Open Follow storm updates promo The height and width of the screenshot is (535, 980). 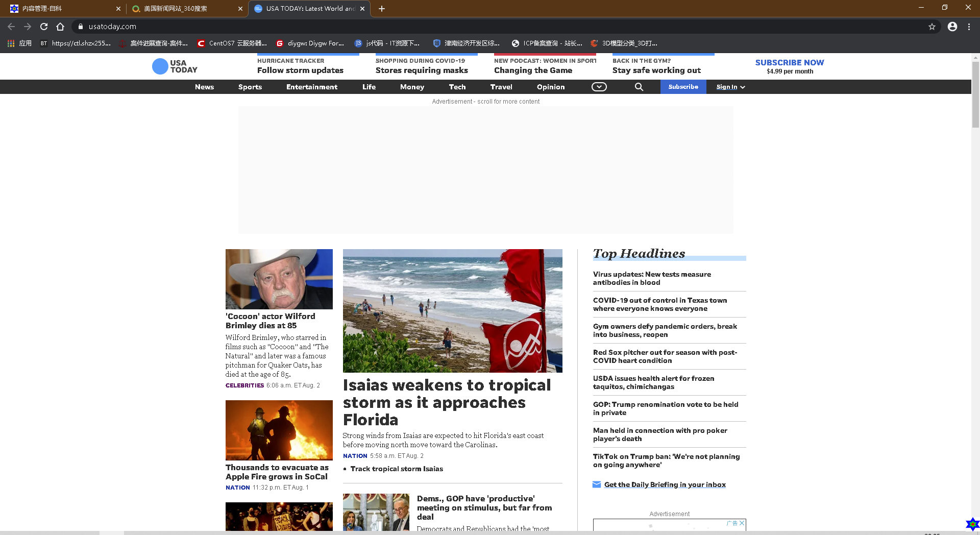coord(308,65)
